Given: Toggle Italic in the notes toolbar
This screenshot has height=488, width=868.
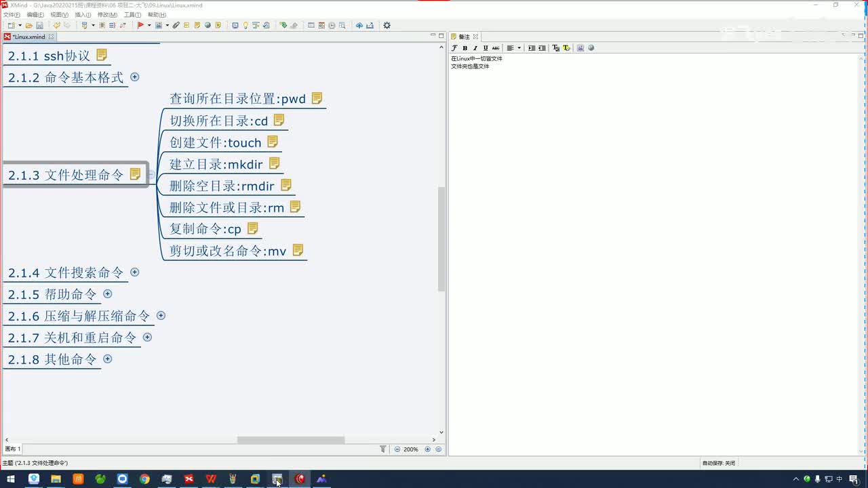Looking at the screenshot, I should coord(475,48).
